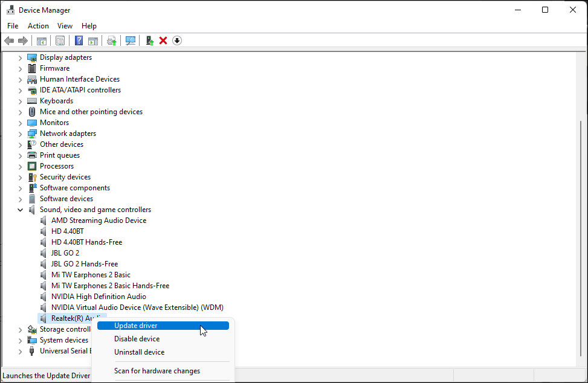Click the Processors chip icon
The width and height of the screenshot is (588, 383).
[32, 166]
